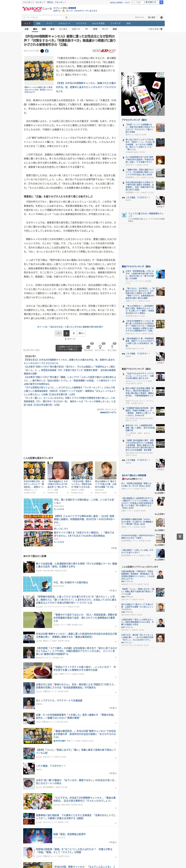Select the スポーツ category
The image size is (186, 868).
[x=76, y=29]
